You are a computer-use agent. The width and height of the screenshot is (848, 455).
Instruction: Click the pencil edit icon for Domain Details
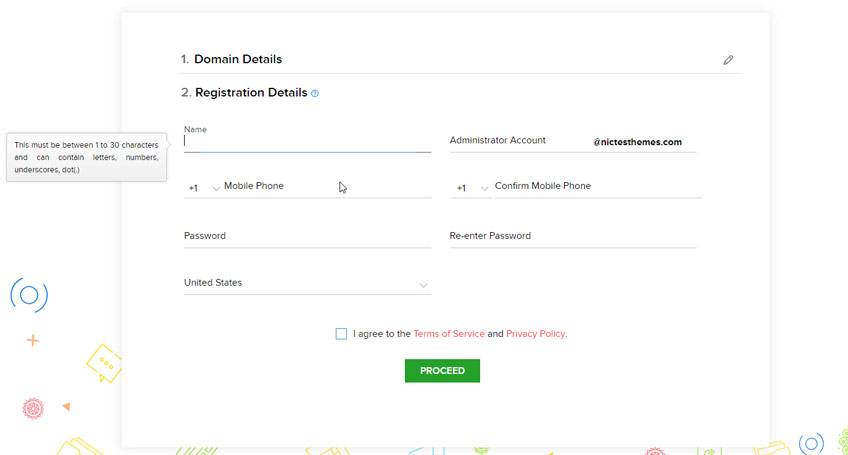point(728,60)
